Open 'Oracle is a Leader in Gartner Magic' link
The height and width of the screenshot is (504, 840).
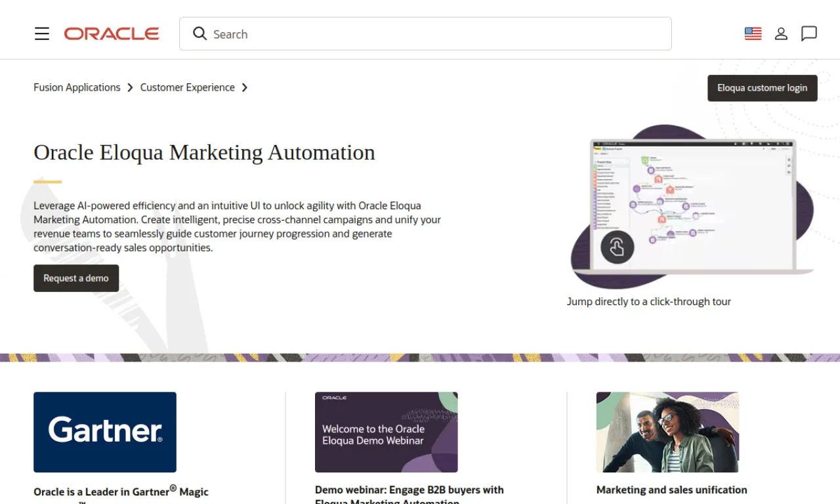(x=121, y=492)
